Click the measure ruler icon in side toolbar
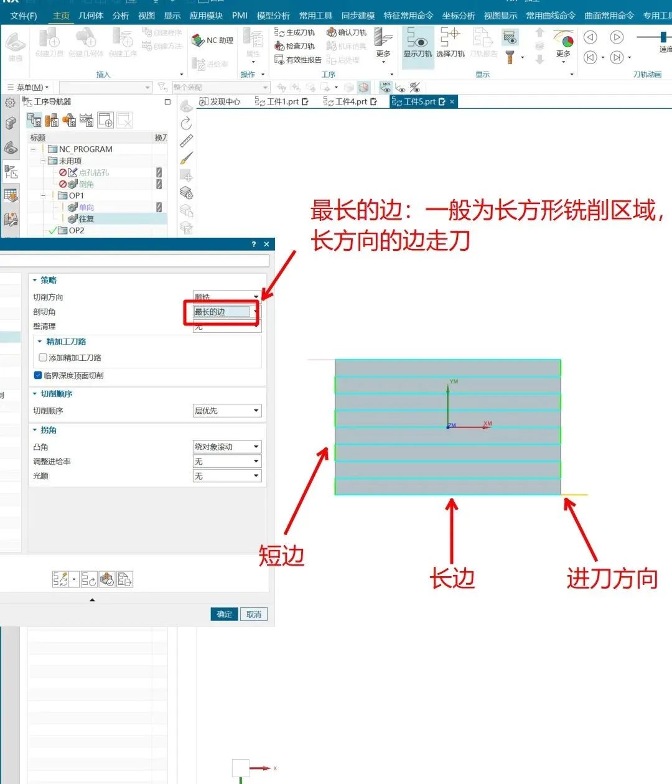The height and width of the screenshot is (784, 672). 186,141
